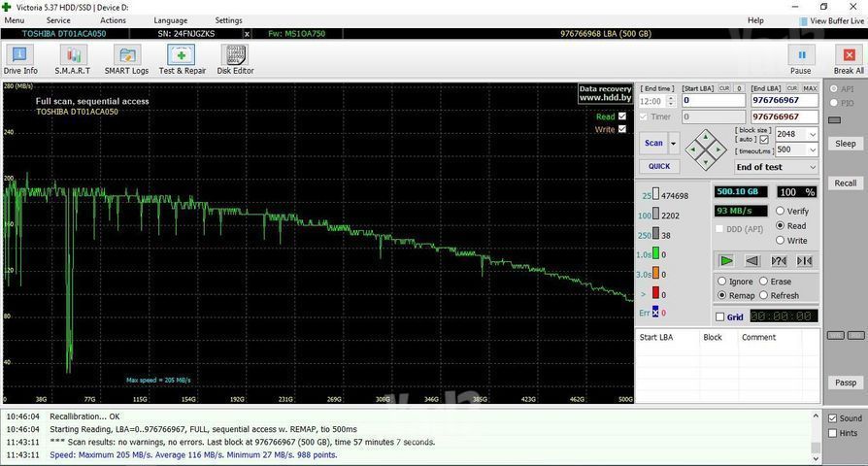
Task: Click the End time spinner arrows
Action: point(671,101)
